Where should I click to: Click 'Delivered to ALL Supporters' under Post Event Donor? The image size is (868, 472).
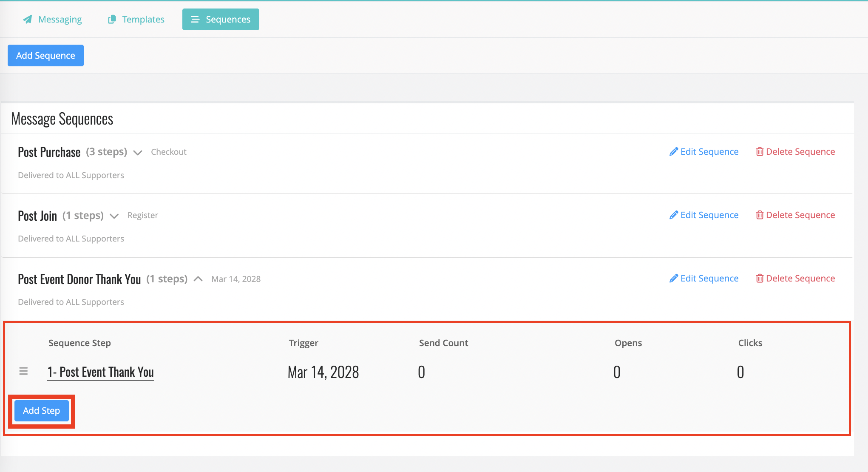pos(71,302)
